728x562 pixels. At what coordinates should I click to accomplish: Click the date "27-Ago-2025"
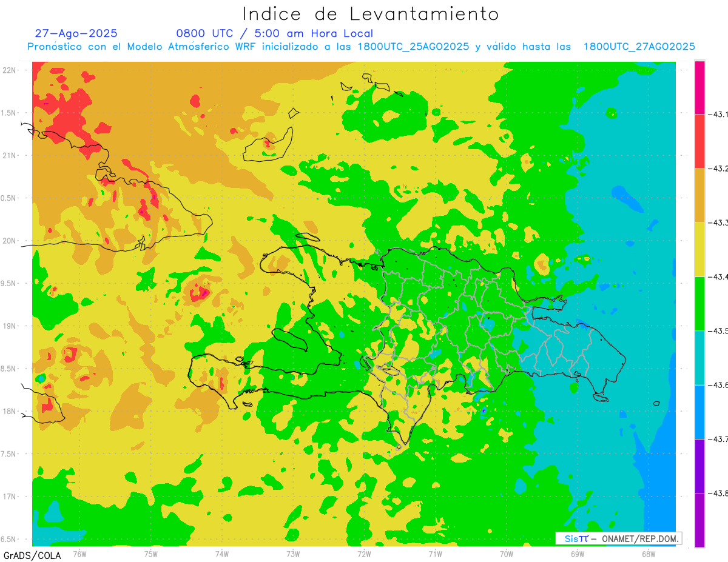(76, 33)
